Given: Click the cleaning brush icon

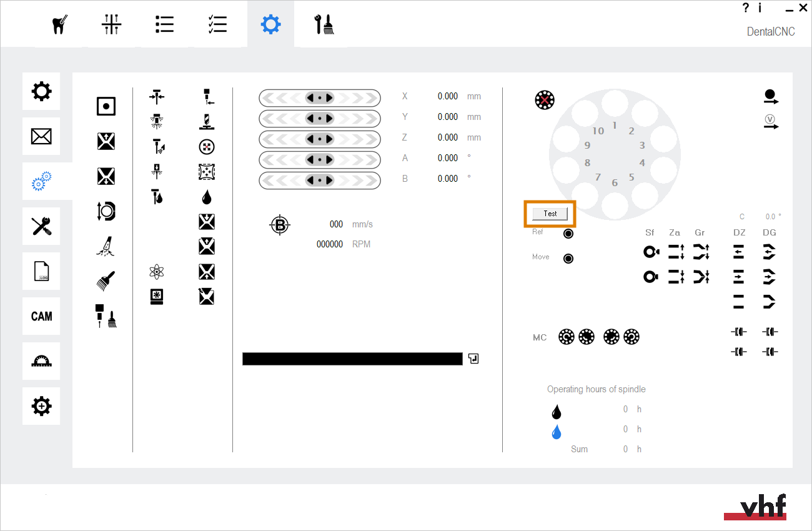Looking at the screenshot, I should pos(106,281).
